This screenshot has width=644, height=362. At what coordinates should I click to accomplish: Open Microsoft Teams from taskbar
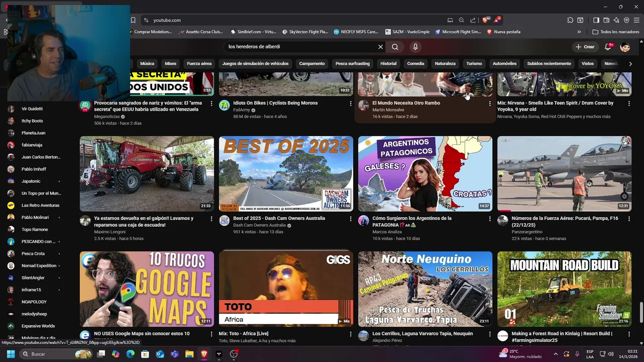coord(175,354)
